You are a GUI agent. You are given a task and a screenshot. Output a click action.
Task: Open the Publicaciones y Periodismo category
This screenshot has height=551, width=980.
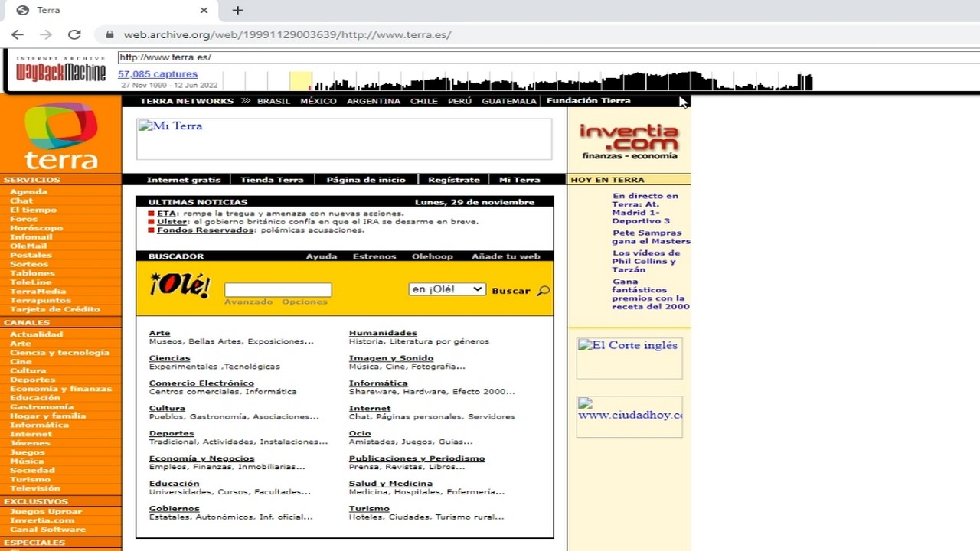coord(416,458)
